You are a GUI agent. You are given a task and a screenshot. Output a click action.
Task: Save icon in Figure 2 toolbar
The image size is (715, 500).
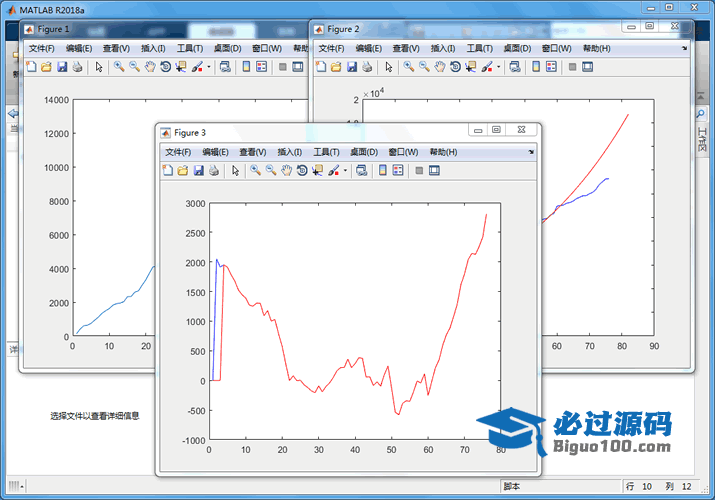pos(352,67)
